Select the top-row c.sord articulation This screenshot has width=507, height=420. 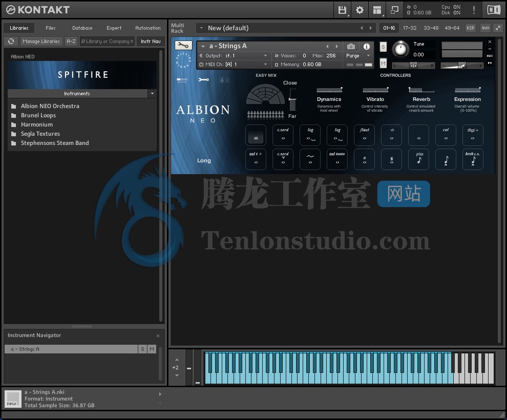point(283,135)
